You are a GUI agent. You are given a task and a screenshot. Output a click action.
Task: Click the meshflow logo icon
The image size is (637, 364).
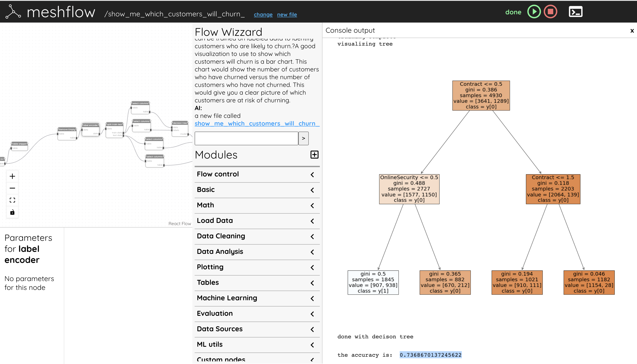pos(13,12)
